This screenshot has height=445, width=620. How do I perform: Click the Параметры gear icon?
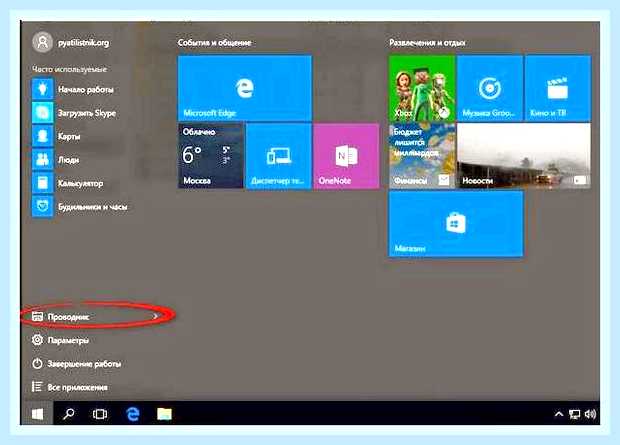tap(37, 340)
